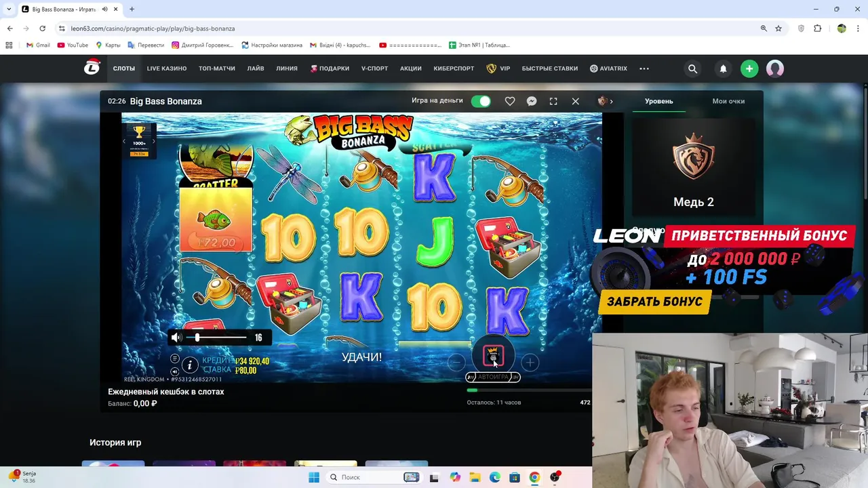
Task: Click the address bar URL field
Action: (x=407, y=28)
